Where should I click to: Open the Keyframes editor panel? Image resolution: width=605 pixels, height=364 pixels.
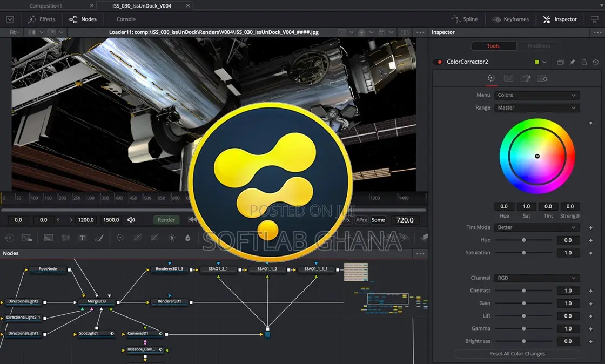coord(510,19)
